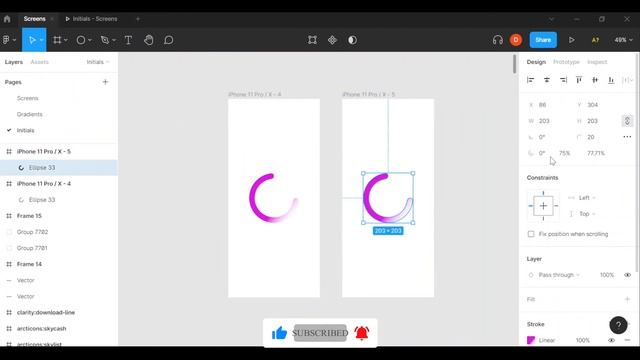Click the user avatar D

[x=516, y=40]
